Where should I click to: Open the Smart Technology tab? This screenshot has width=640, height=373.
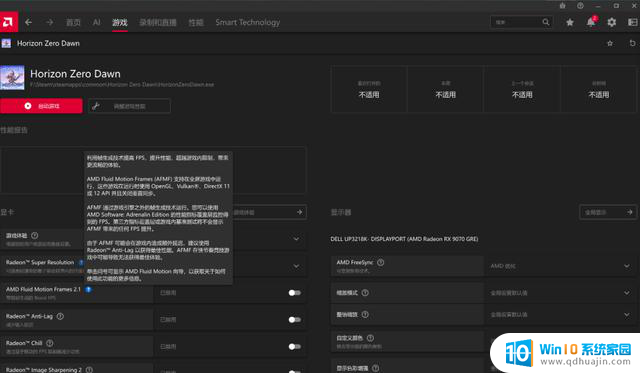(248, 22)
